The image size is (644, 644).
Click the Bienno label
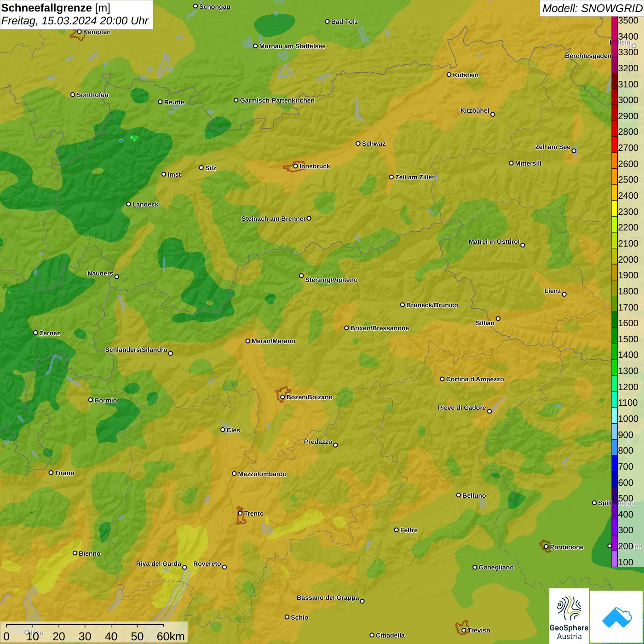pyautogui.click(x=89, y=553)
